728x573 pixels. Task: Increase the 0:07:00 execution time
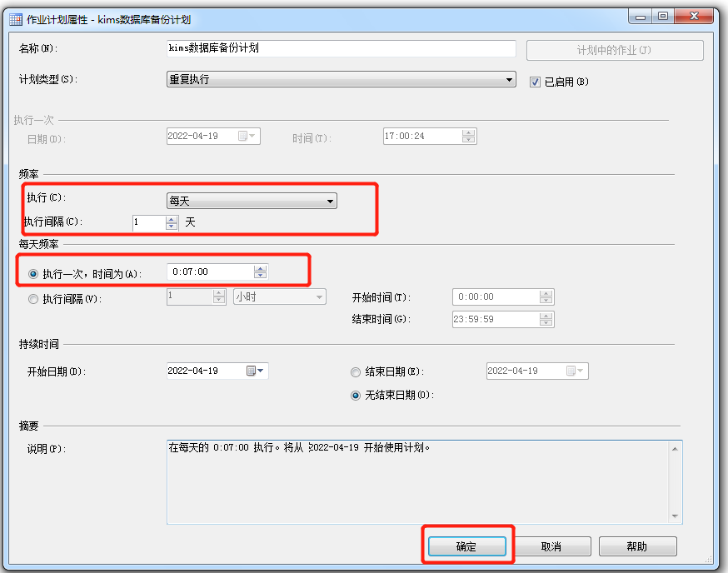tap(261, 268)
